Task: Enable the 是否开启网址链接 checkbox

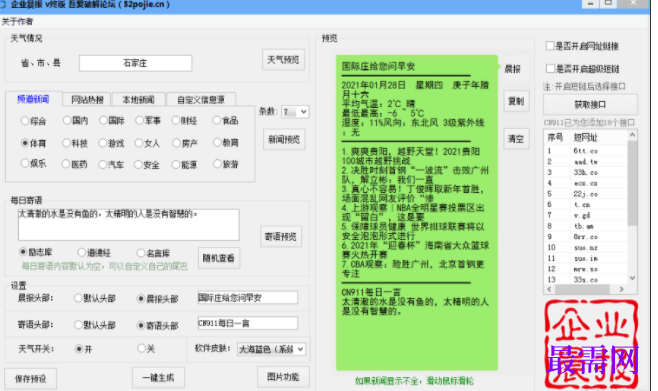Action: coord(550,46)
